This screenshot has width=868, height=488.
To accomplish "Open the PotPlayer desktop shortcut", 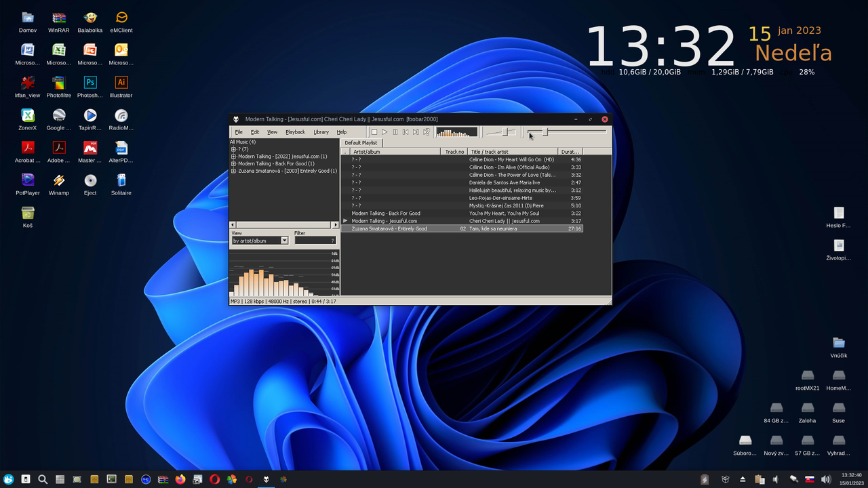I will click(x=28, y=180).
